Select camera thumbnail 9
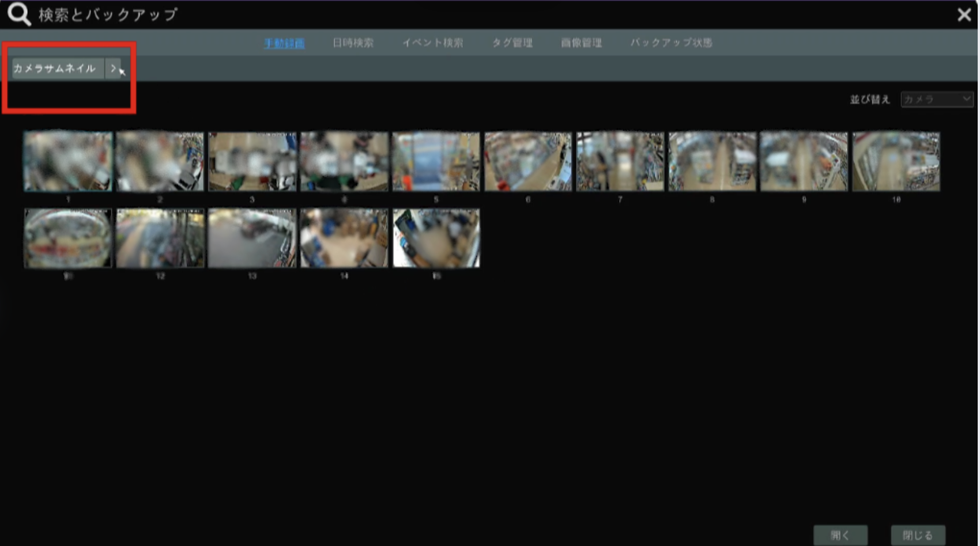Viewport: 980px width, 546px height. tap(804, 161)
